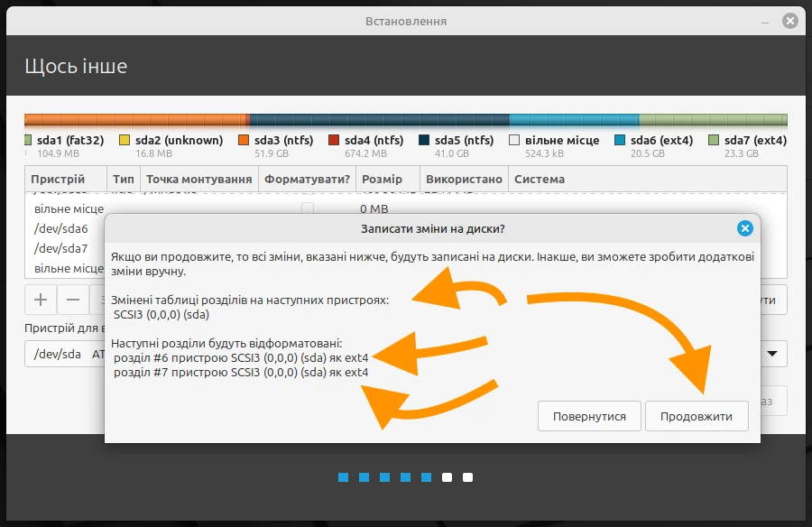
Task: Sort by Тип column header
Action: [x=124, y=180]
